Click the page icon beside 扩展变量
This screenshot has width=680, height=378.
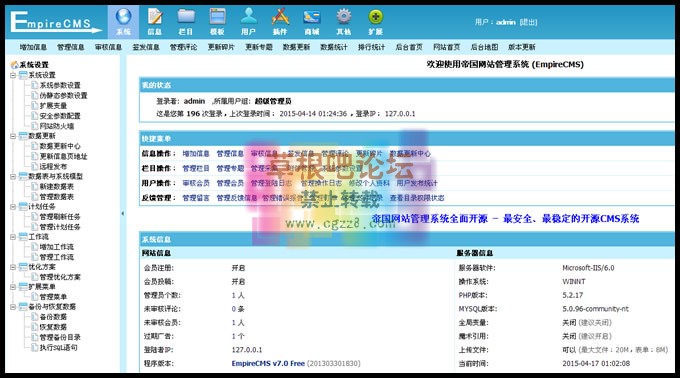pyautogui.click(x=35, y=105)
